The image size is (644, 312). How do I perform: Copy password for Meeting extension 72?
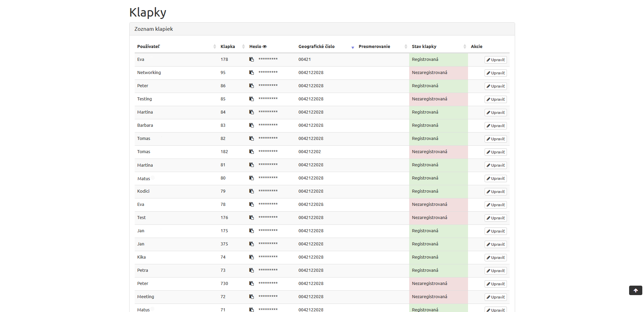[x=251, y=297]
